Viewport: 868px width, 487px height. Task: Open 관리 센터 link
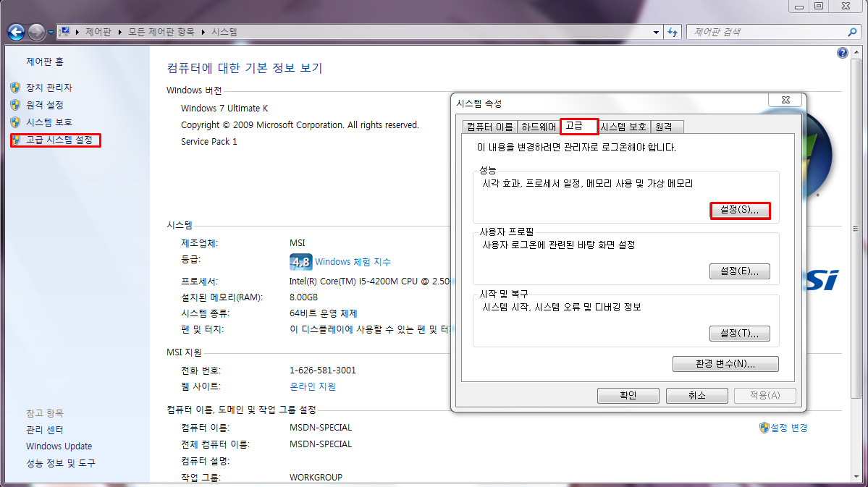coord(45,429)
